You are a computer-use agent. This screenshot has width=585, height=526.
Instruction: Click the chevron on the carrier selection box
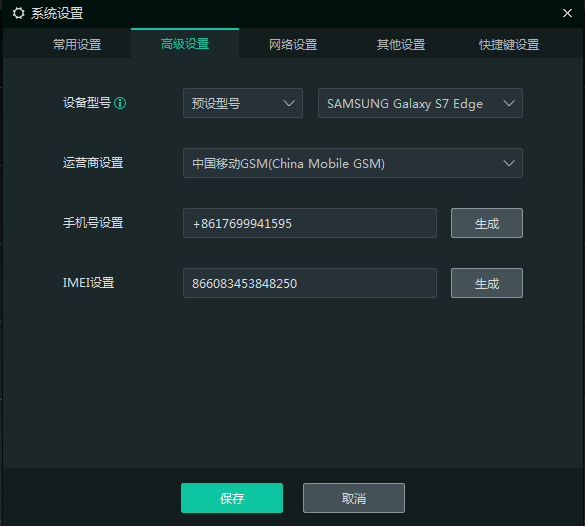pos(509,163)
